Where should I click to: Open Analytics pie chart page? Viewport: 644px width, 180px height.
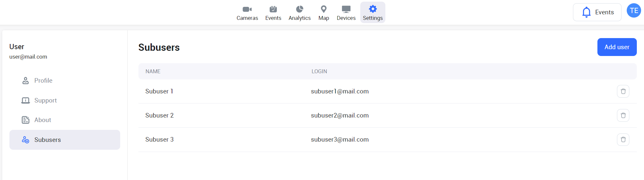pos(299,13)
